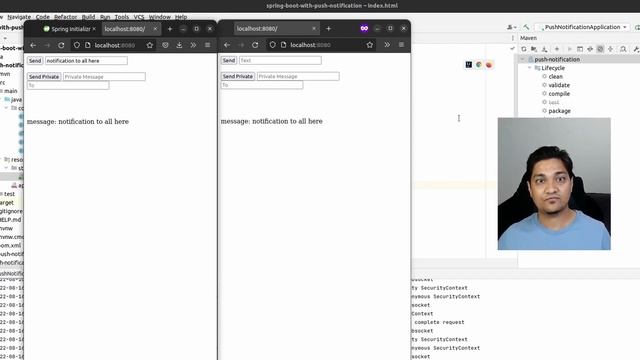
Task: Click Maven generate sources folder icon
Action: coord(534,49)
